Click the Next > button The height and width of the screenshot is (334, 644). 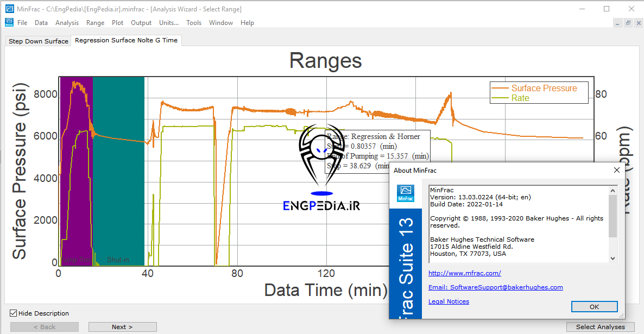[x=122, y=327]
